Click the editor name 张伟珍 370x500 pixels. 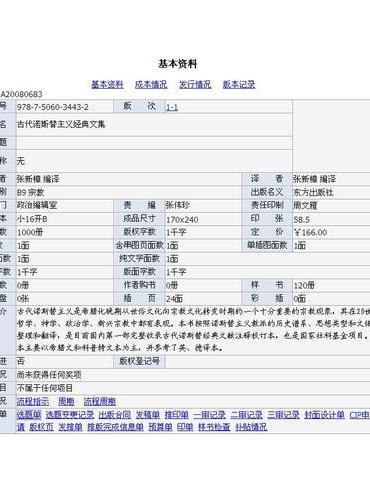click(178, 205)
